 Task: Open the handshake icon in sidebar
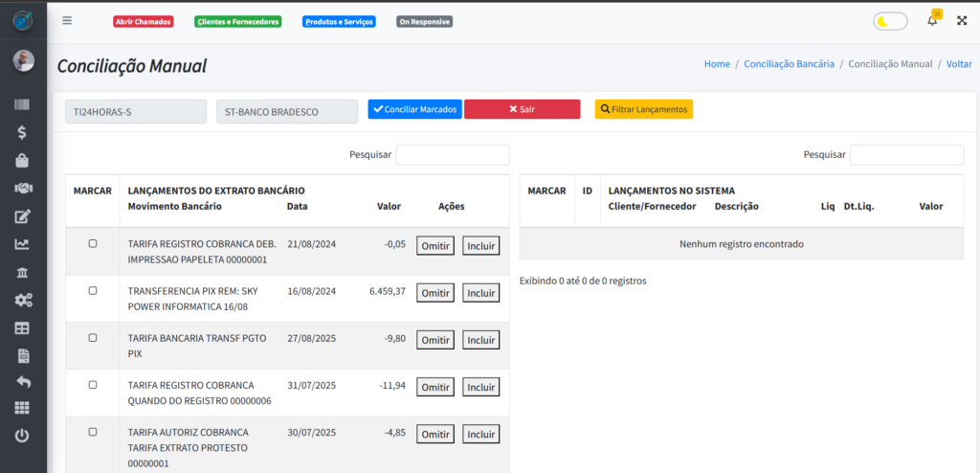click(23, 188)
